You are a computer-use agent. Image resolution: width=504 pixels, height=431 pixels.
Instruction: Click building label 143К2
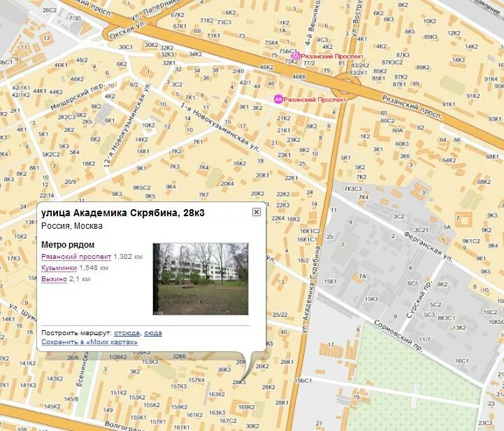click(55, 379)
